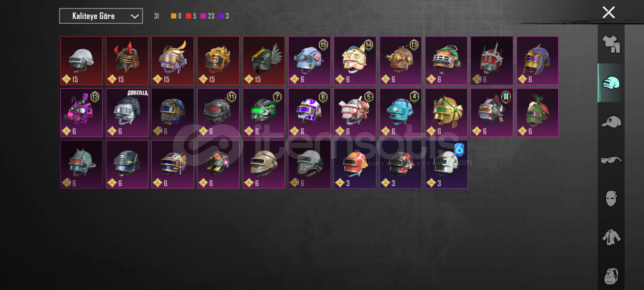The image size is (644, 290).
Task: Select the silver sequin helmet worth 15
Action: coord(81,61)
